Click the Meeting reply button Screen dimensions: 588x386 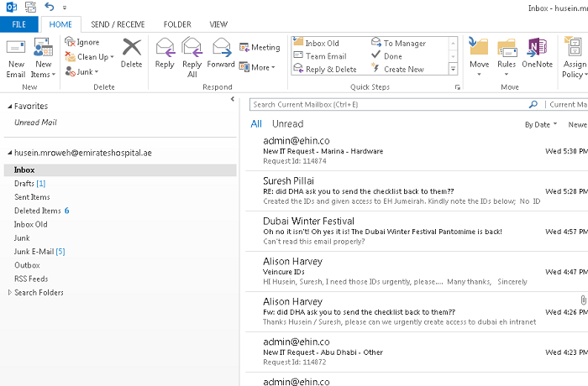pos(260,47)
